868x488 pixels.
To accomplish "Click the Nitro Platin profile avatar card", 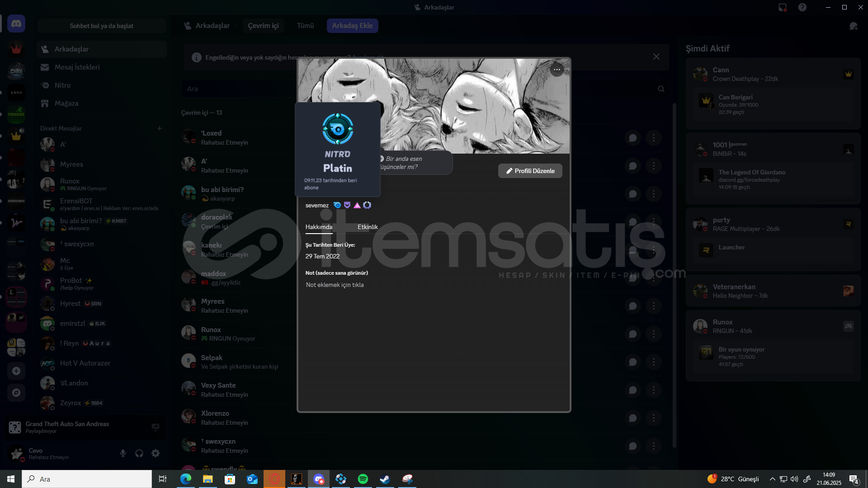I will pyautogui.click(x=338, y=150).
